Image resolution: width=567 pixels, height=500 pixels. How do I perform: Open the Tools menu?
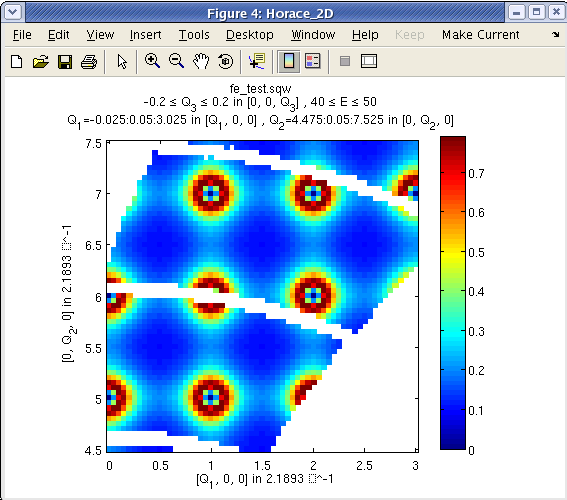click(194, 35)
